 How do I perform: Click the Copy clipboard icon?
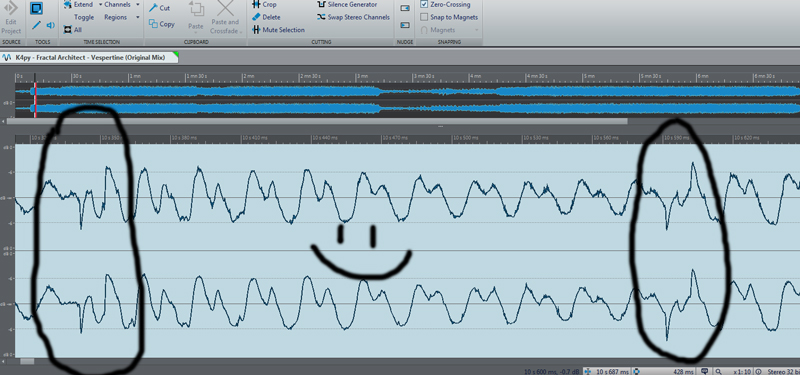click(x=153, y=23)
